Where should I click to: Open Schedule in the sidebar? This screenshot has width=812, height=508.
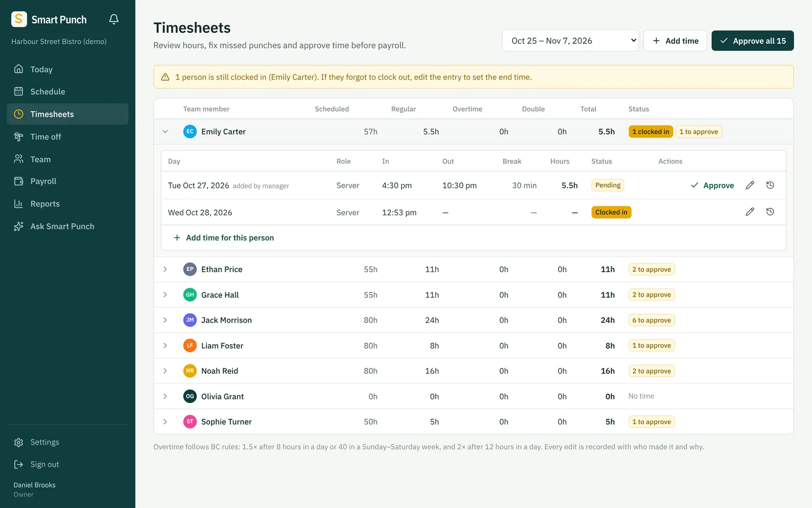67,91
